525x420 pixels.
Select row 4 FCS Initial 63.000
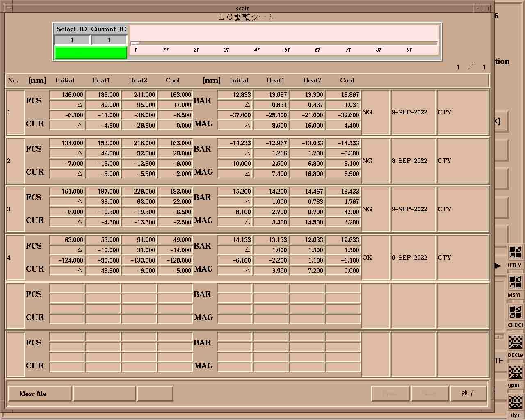coord(67,240)
